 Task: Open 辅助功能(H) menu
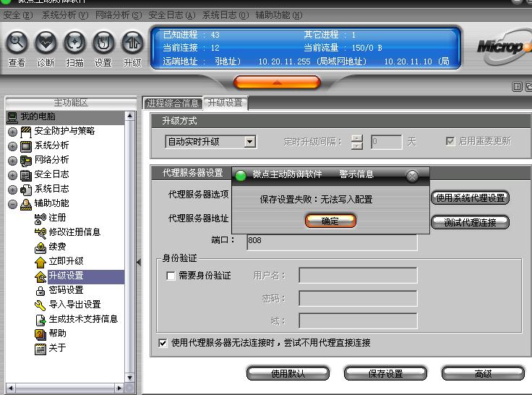tap(279, 15)
